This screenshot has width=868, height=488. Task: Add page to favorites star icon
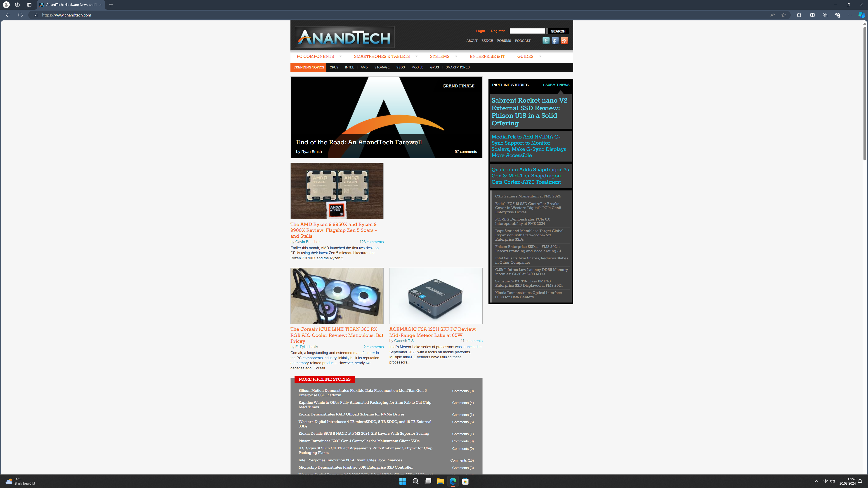click(x=784, y=15)
